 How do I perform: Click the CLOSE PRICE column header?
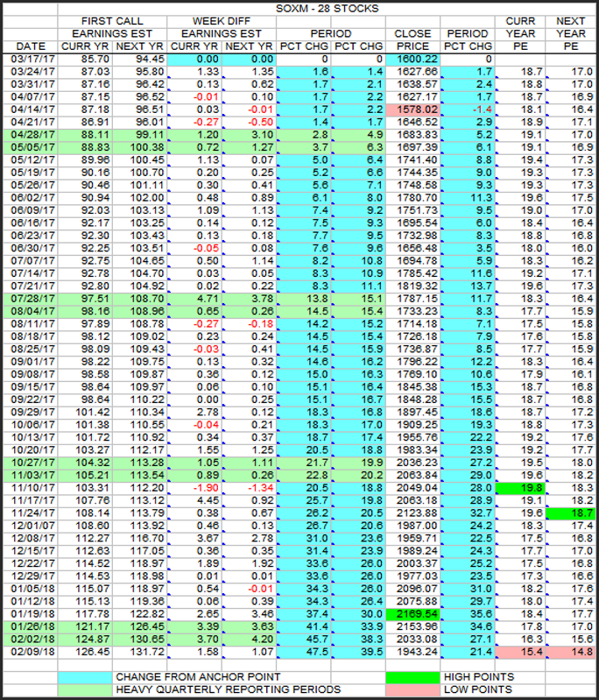[x=412, y=39]
